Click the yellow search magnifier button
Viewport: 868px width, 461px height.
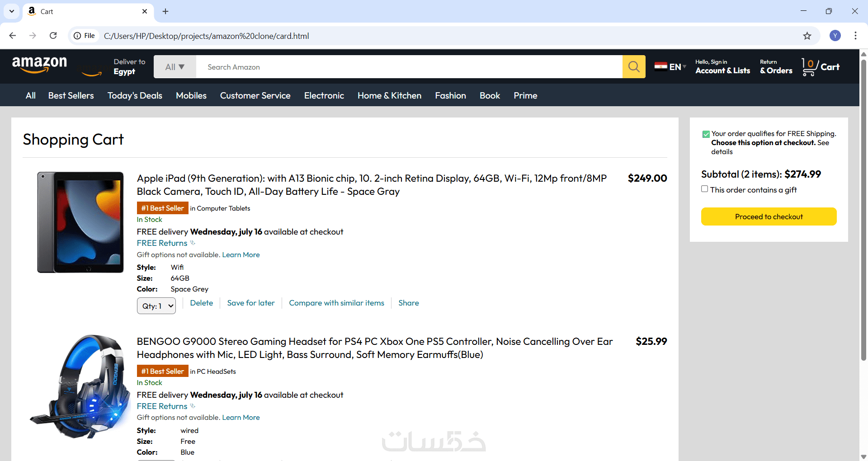point(634,67)
